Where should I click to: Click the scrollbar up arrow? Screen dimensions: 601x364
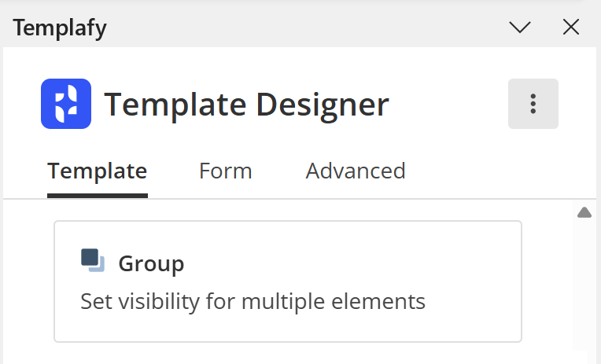[584, 212]
